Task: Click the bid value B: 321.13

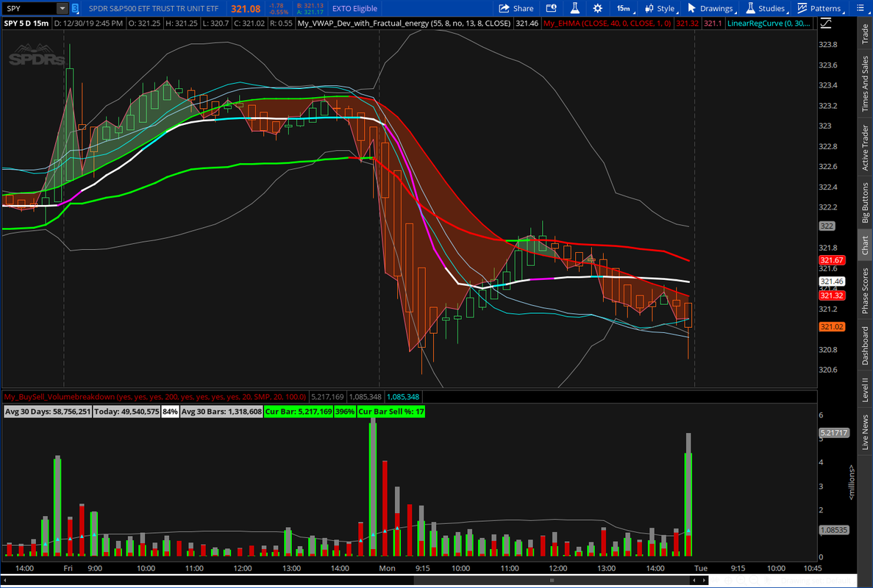Action: pyautogui.click(x=310, y=6)
